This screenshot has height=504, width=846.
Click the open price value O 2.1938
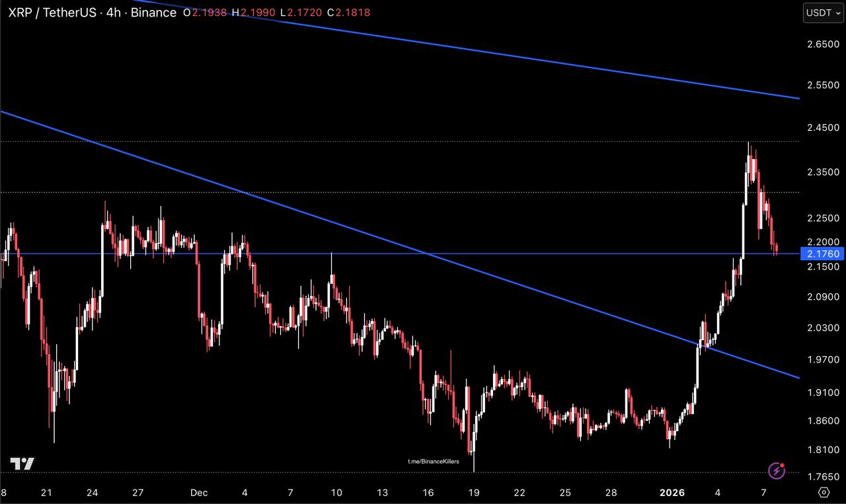tap(204, 13)
